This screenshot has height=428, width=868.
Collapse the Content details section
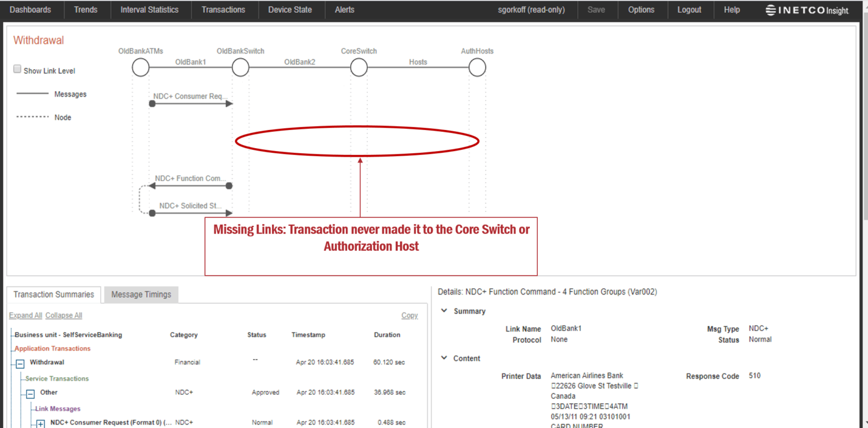pyautogui.click(x=444, y=358)
